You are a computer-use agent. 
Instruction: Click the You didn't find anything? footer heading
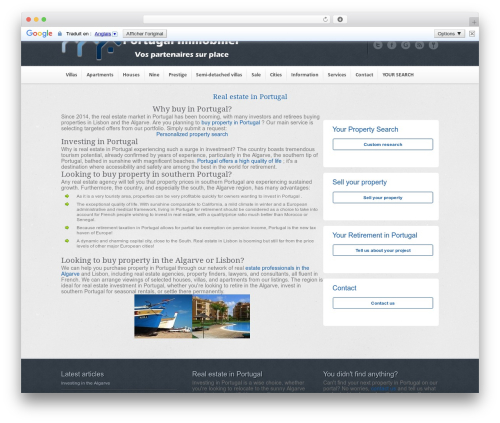[x=360, y=374]
